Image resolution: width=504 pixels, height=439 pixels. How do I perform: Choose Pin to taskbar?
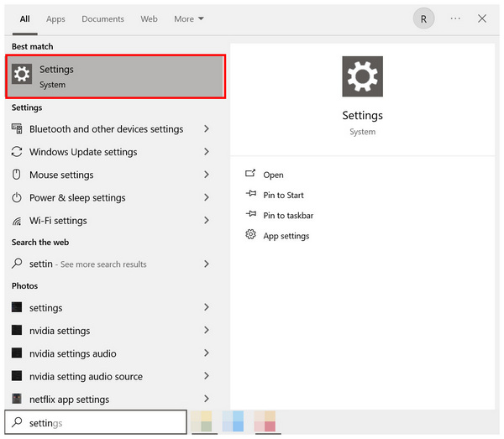click(287, 216)
